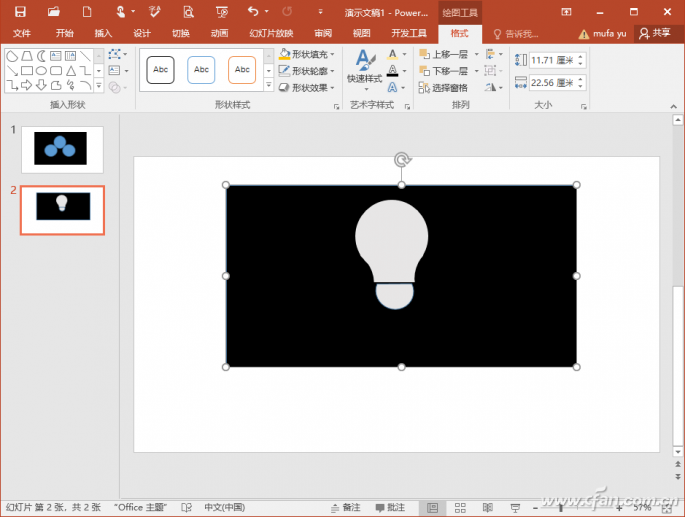Click the zoom out minus button
The height and width of the screenshot is (517, 685).
535,508
